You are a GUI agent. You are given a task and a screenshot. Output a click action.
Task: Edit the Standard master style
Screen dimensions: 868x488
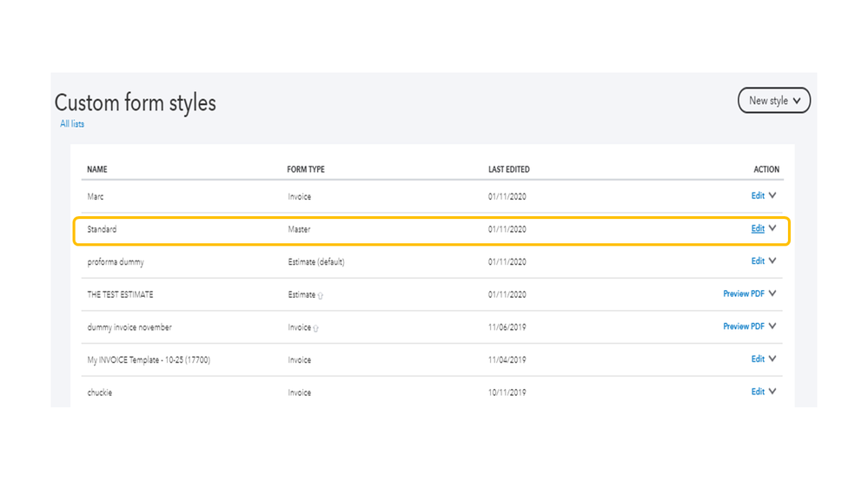(758, 229)
